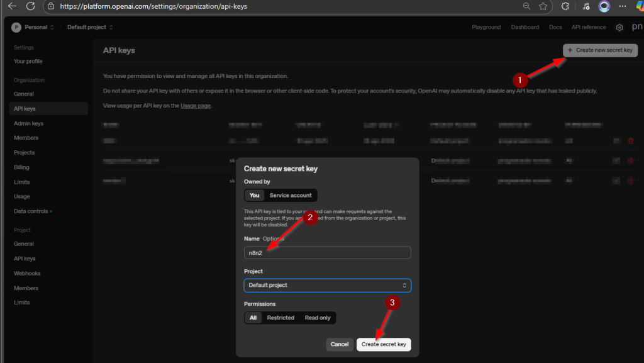Select organization API keys in sidebar
This screenshot has height=363, width=644.
click(48, 108)
